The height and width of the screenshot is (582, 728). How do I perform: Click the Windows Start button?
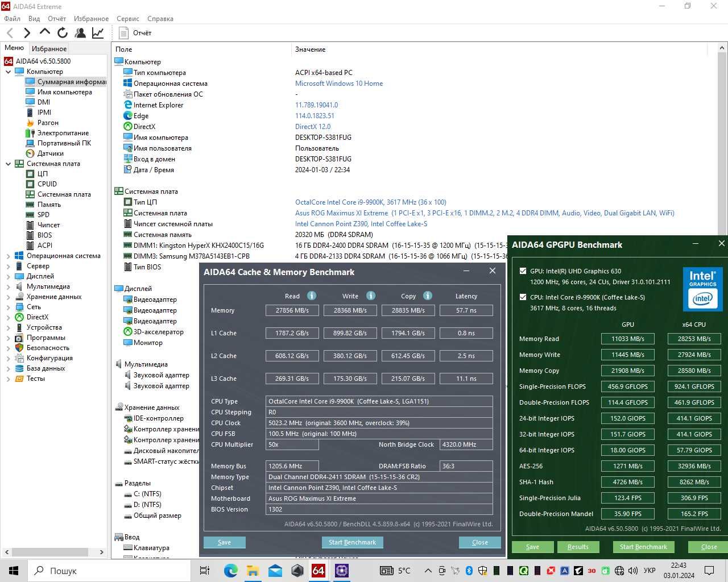pos(14,571)
